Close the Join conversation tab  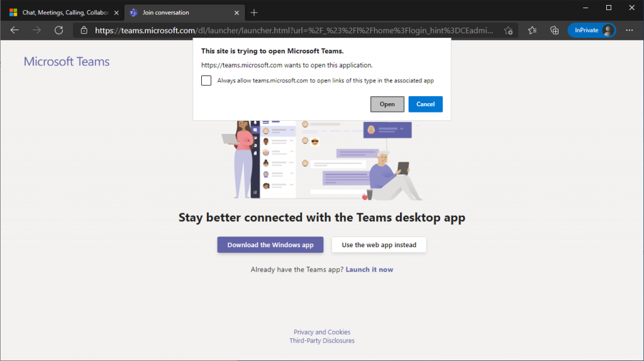coord(236,13)
